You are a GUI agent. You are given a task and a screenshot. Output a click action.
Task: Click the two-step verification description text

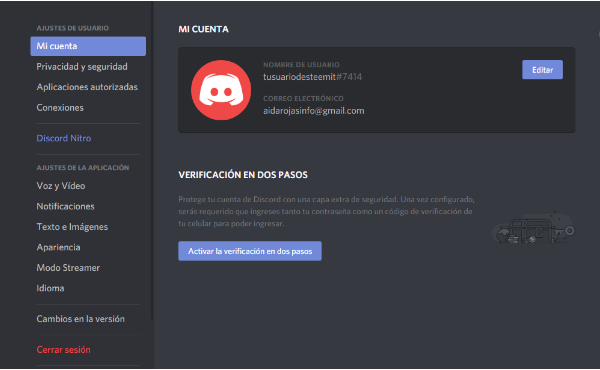coord(326,211)
